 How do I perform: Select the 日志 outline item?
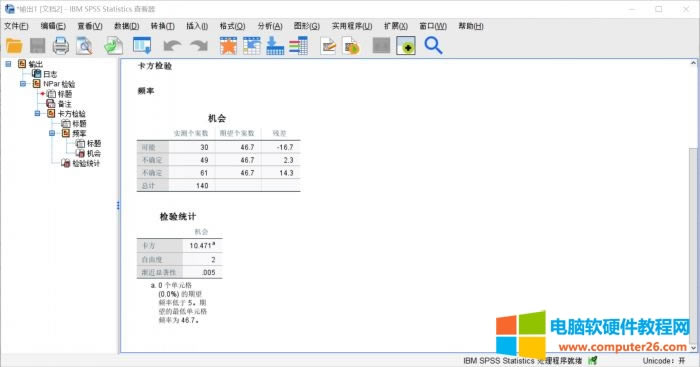click(50, 74)
